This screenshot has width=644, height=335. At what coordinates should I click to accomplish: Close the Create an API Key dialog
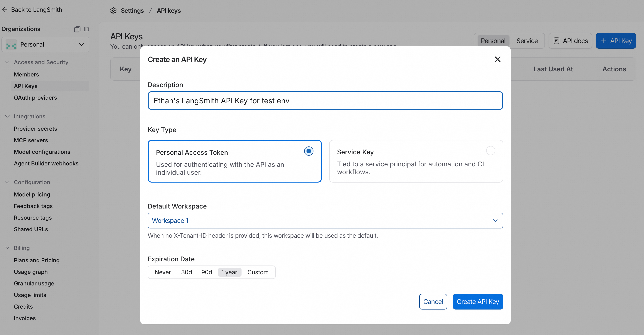497,59
